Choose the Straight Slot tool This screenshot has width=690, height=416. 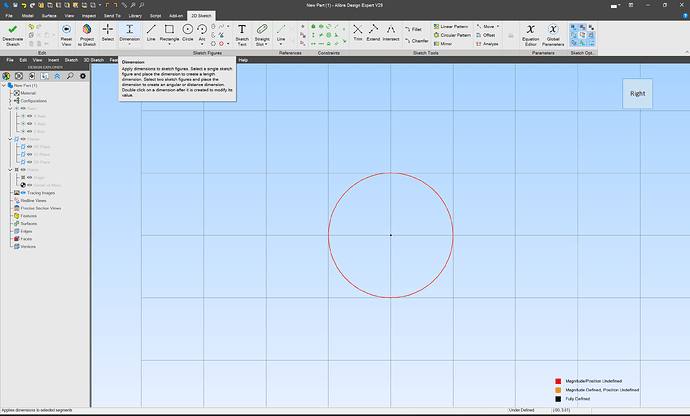point(262,34)
